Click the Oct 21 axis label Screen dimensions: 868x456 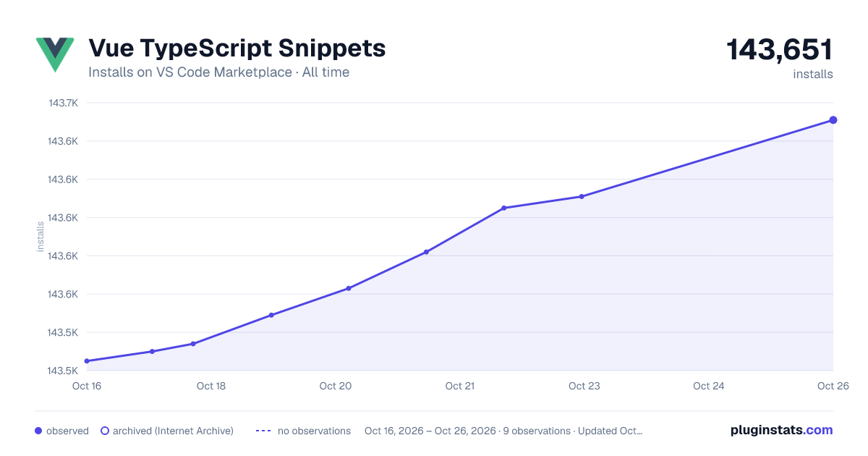460,386
